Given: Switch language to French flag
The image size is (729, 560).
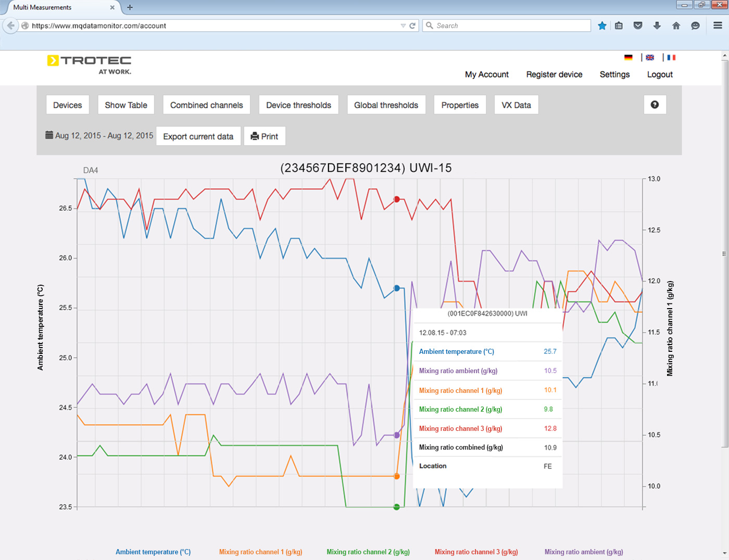Looking at the screenshot, I should 671,57.
